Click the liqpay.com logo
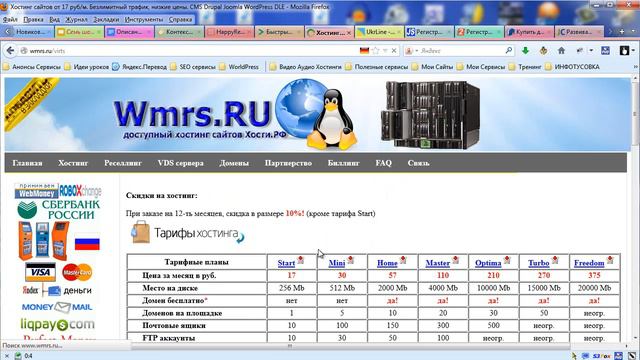The image size is (640, 360). click(58, 324)
